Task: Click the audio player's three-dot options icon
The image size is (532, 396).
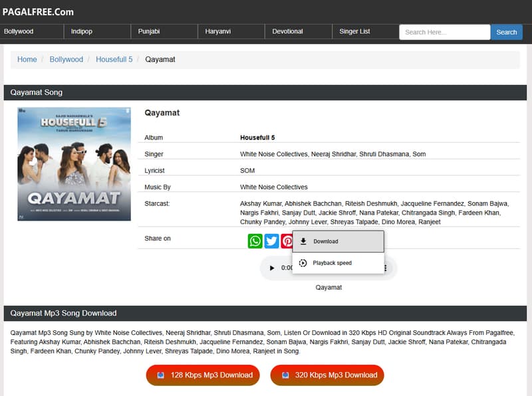Action: tap(386, 268)
